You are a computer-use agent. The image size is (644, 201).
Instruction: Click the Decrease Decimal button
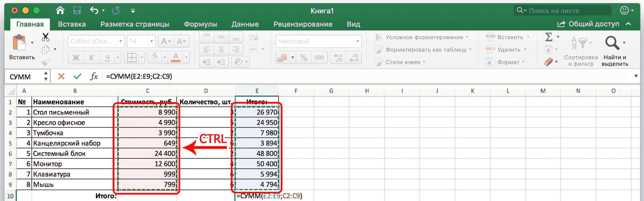pos(354,57)
